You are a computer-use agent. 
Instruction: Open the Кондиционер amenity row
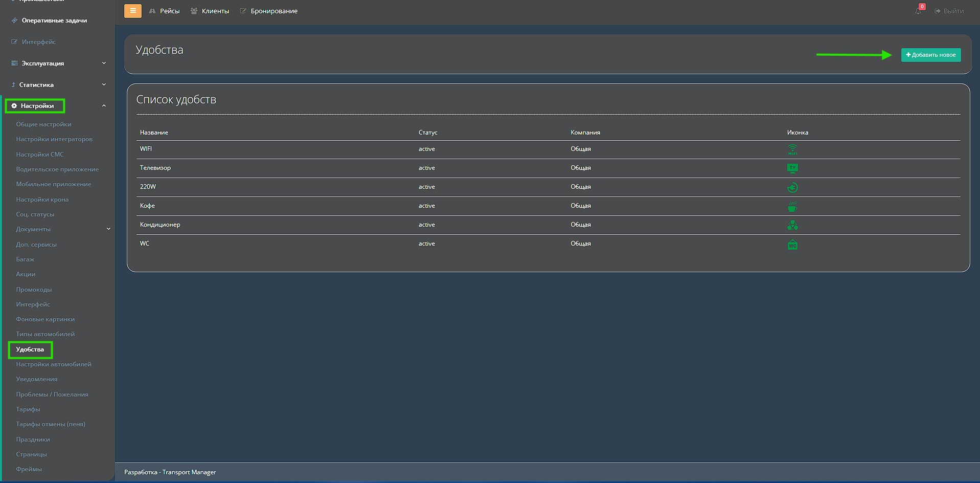point(160,225)
